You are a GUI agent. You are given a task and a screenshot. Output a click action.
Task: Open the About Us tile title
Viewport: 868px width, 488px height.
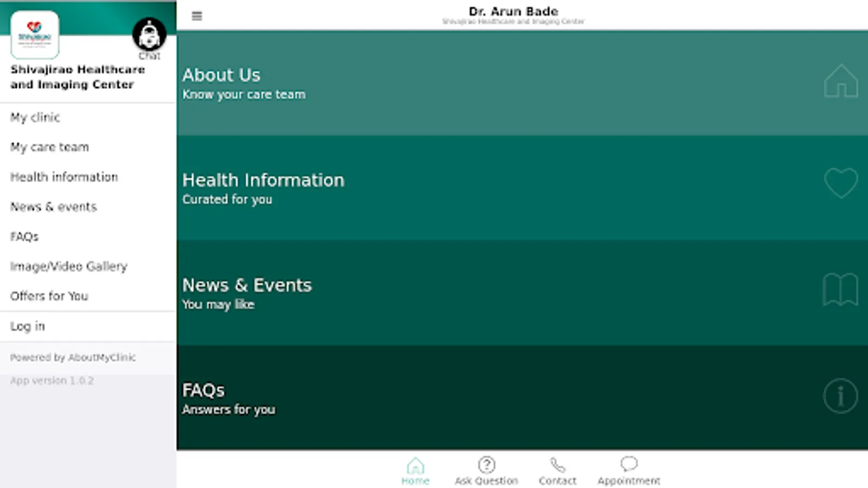coord(221,75)
